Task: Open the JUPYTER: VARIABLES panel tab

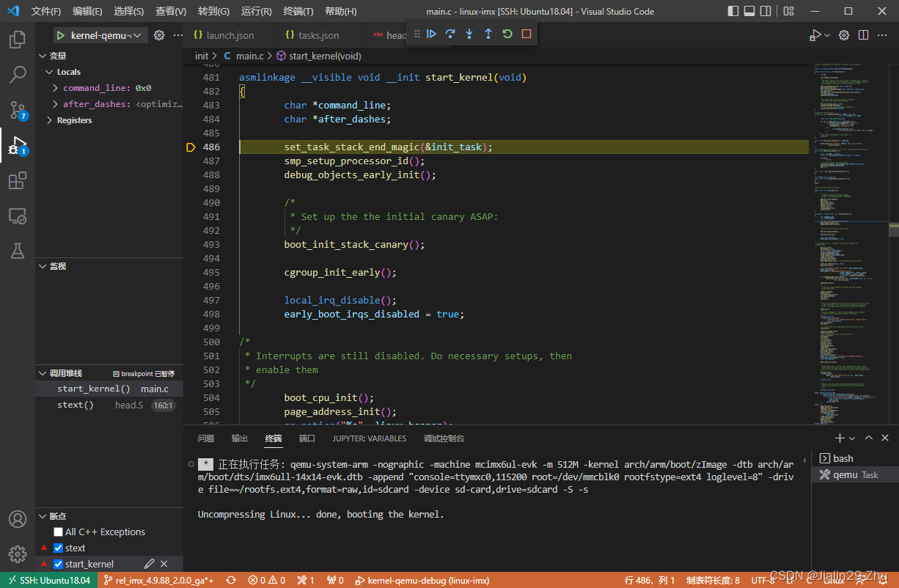Action: pyautogui.click(x=369, y=438)
